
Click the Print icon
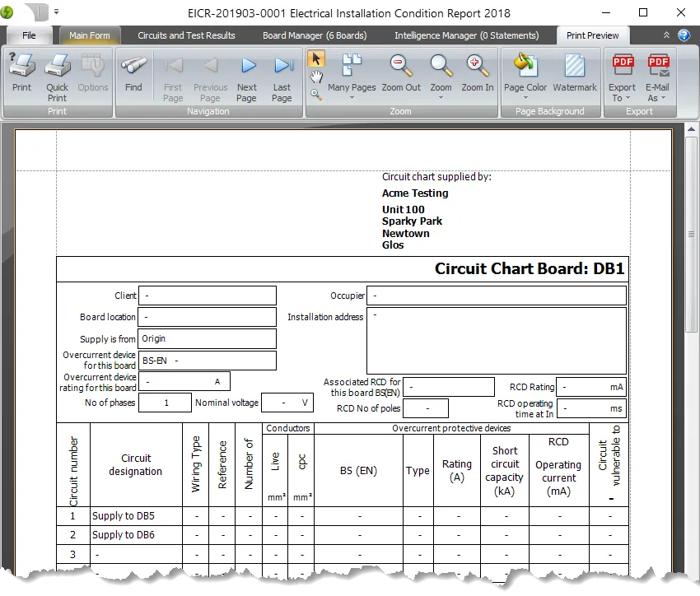(x=21, y=74)
